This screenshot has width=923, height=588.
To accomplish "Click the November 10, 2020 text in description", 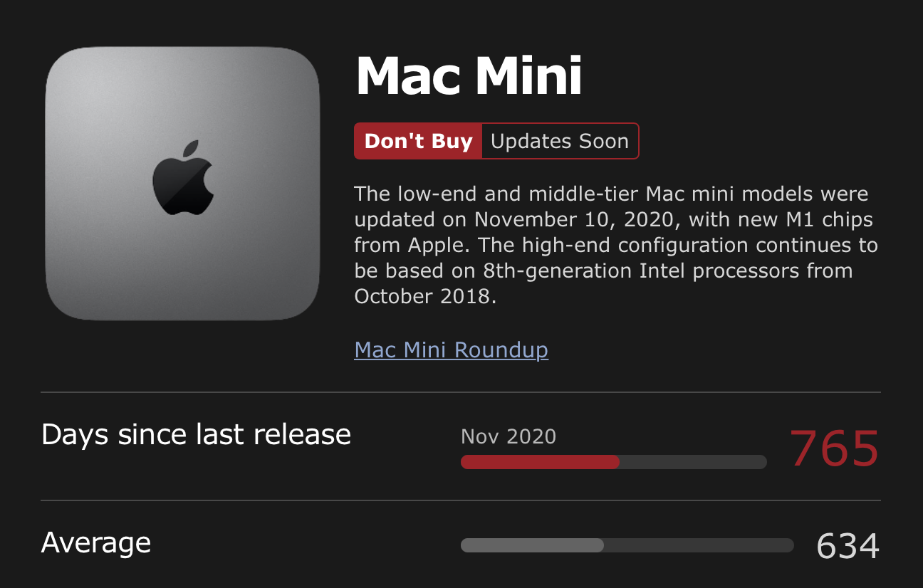I will click(x=575, y=219).
